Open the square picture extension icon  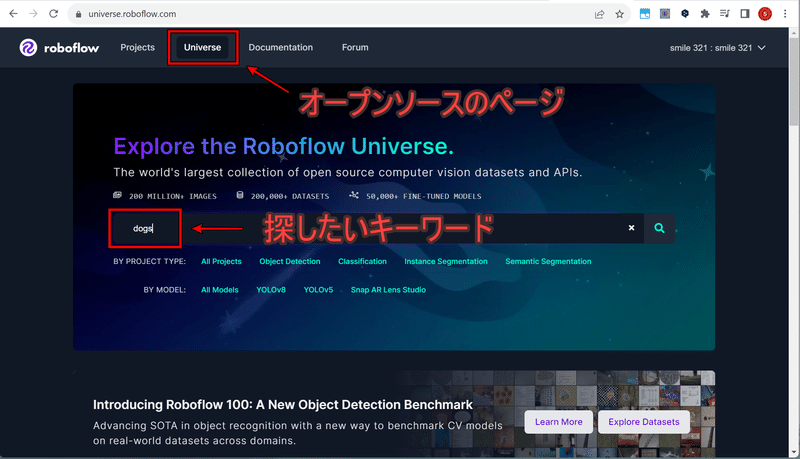[665, 14]
